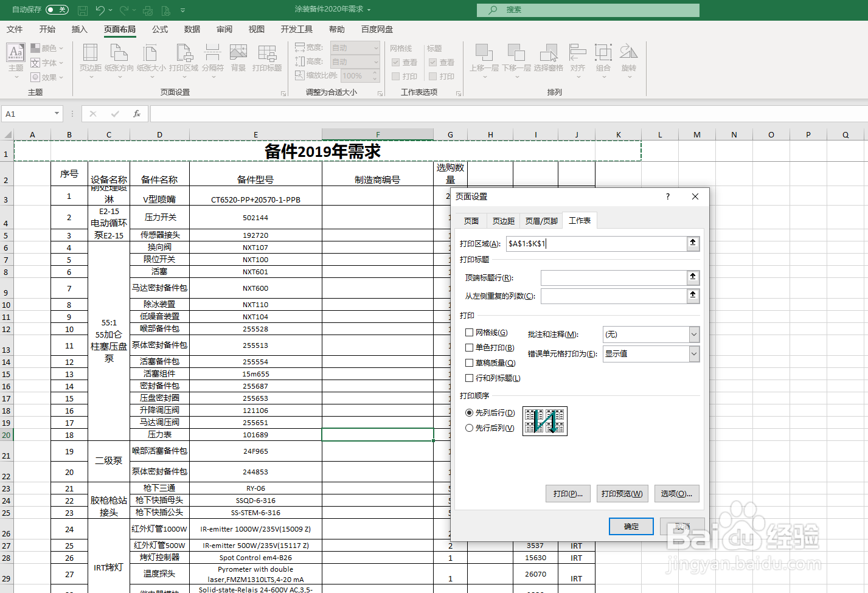Switch to the 页眉/页脚 dialog tab
868x593 pixels.
(x=541, y=220)
